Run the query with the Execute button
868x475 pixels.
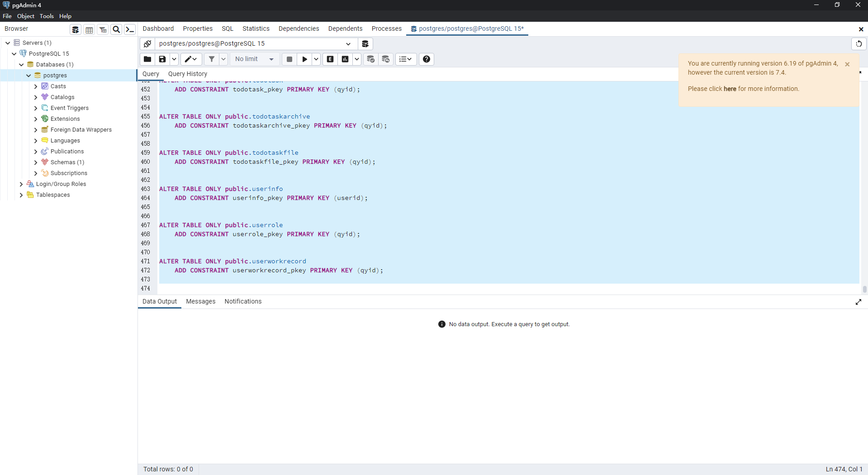[304, 59]
